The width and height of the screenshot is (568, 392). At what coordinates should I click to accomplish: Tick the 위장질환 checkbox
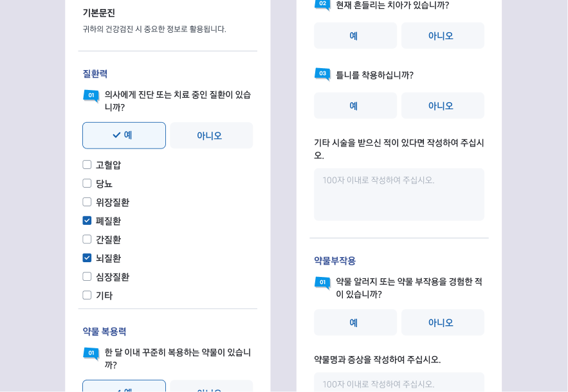tap(87, 202)
